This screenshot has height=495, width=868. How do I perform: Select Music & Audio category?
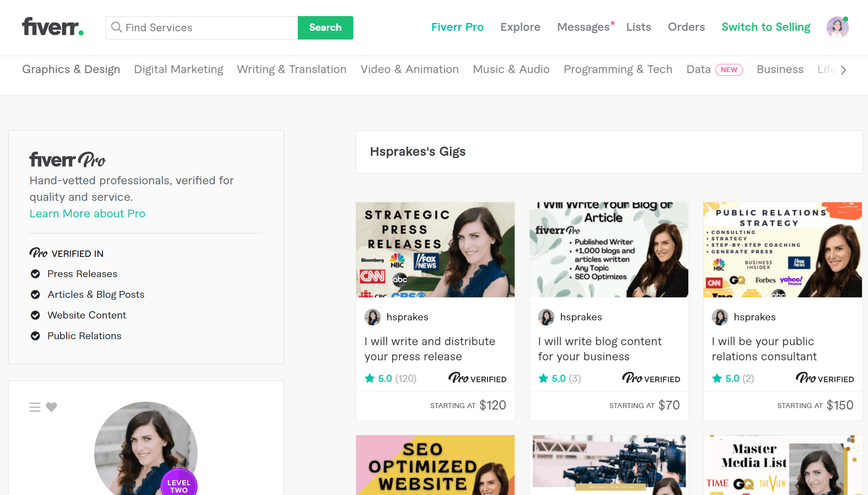coord(511,69)
